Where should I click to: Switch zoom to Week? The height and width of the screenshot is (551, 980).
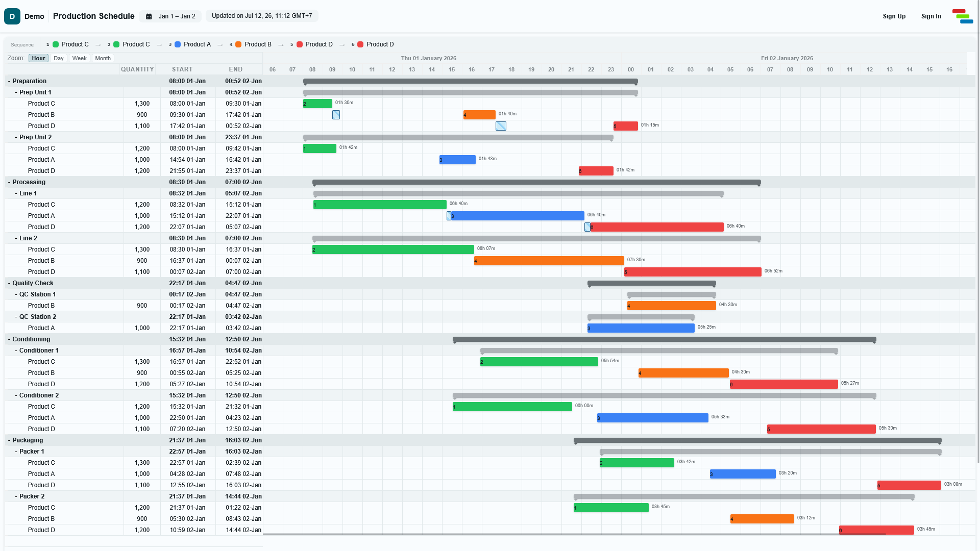click(79, 58)
